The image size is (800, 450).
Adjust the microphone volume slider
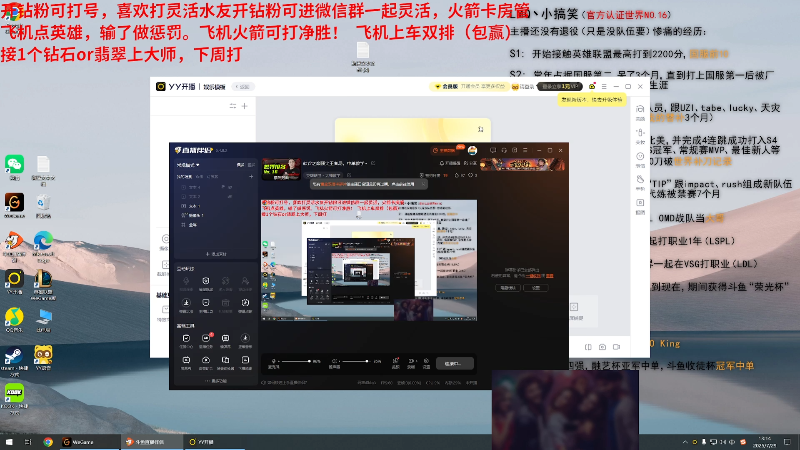click(296, 361)
